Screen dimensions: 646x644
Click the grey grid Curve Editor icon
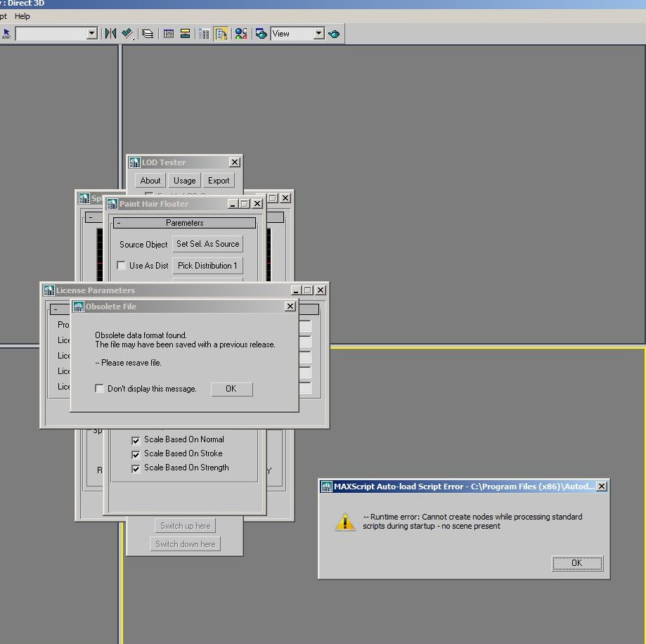[205, 34]
